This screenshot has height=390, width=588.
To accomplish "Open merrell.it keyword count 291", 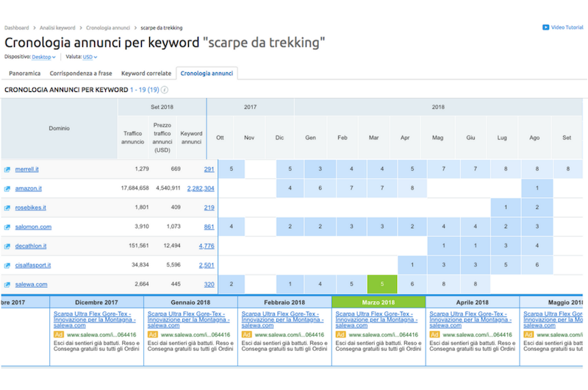I will tap(209, 169).
